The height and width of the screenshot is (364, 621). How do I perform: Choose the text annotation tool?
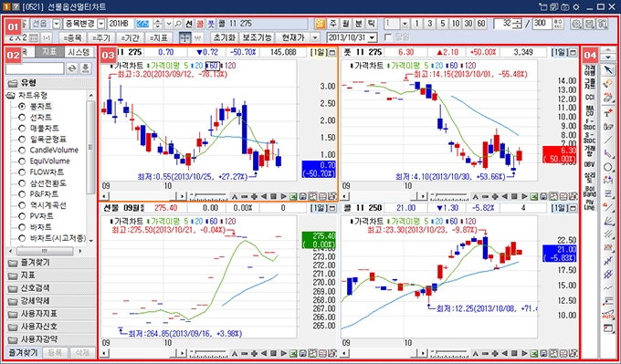pyautogui.click(x=608, y=113)
